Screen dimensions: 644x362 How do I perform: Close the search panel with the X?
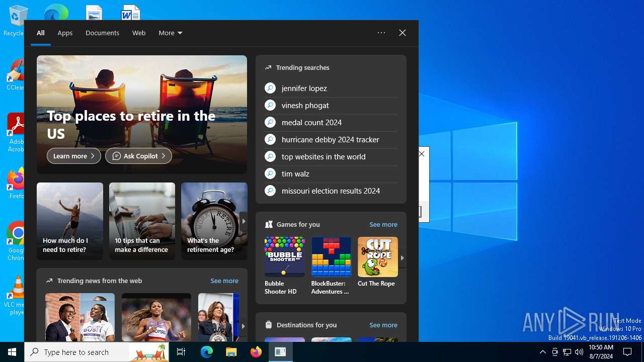(403, 33)
